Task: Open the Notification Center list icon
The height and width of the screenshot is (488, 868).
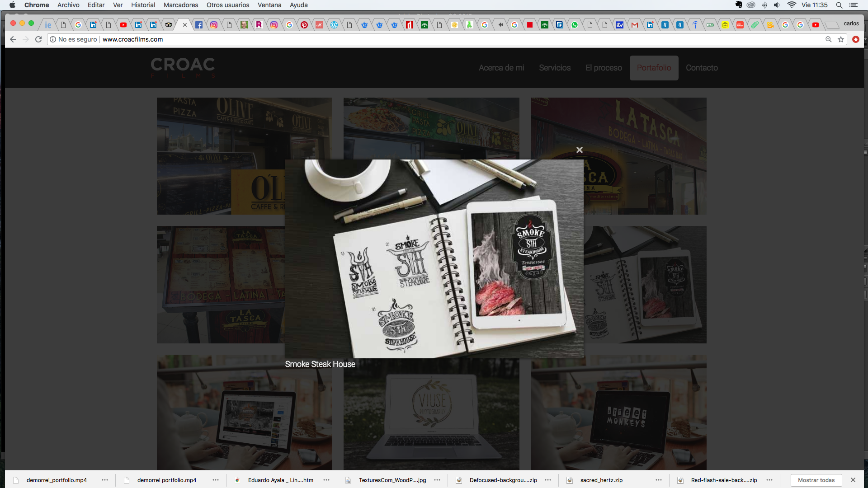Action: tap(854, 5)
